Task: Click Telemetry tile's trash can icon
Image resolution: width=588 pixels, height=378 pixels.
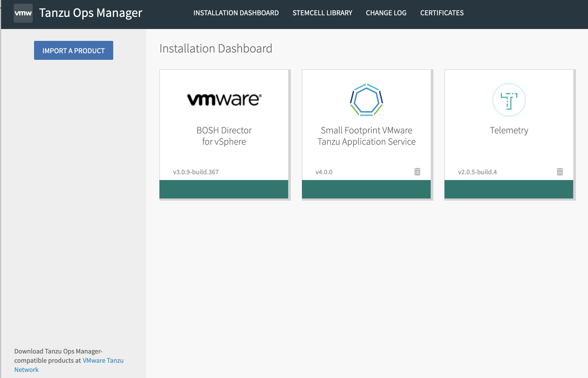Action: [560, 172]
